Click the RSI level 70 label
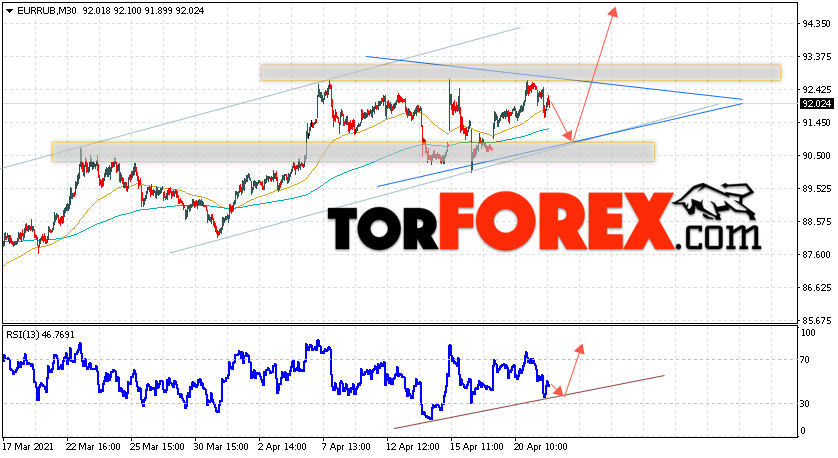This screenshot has height=458, width=838. coord(805,360)
